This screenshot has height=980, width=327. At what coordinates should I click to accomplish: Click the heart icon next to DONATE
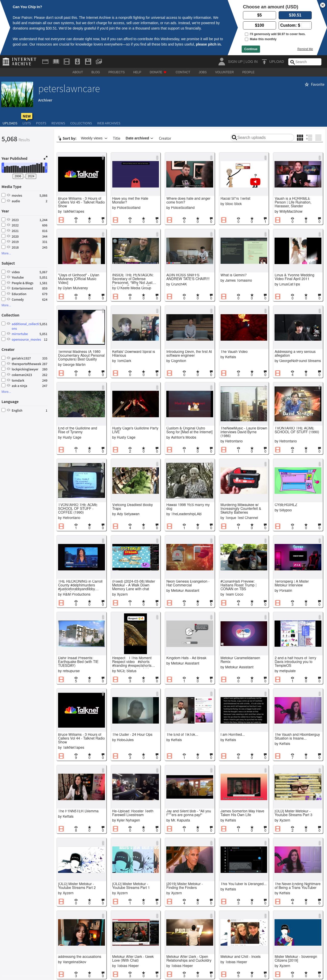tap(165, 72)
